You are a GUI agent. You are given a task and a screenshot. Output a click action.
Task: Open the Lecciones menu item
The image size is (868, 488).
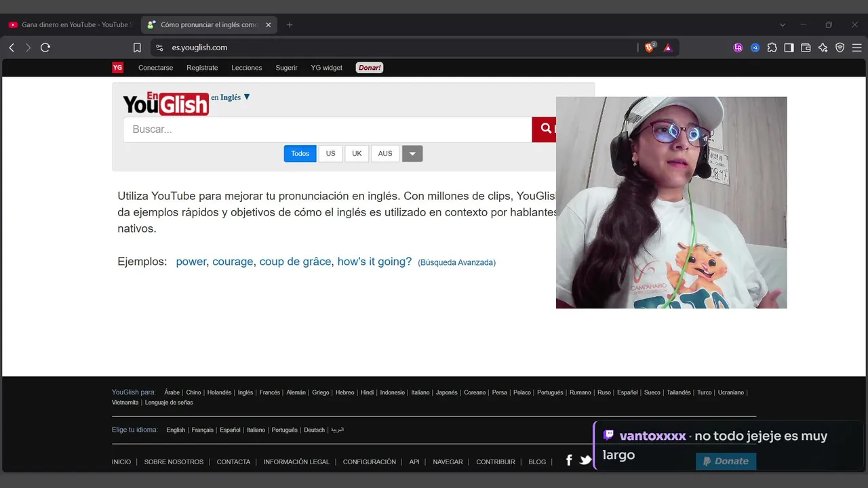click(x=247, y=68)
